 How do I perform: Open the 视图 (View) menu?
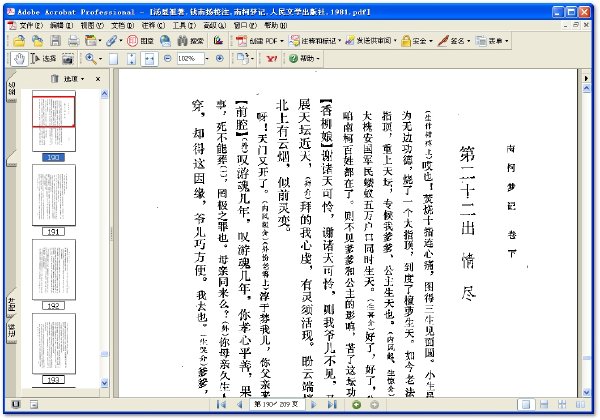pyautogui.click(x=92, y=26)
